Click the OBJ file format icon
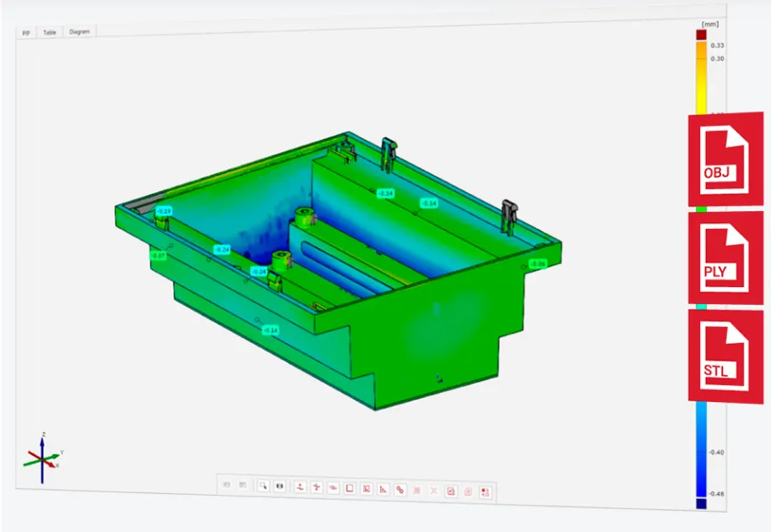Image resolution: width=771 pixels, height=532 pixels. [725, 159]
